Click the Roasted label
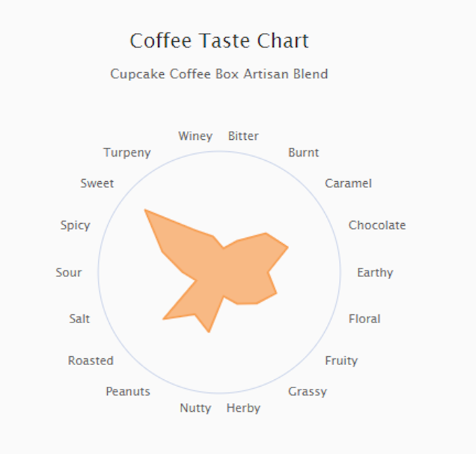 [x=91, y=360]
